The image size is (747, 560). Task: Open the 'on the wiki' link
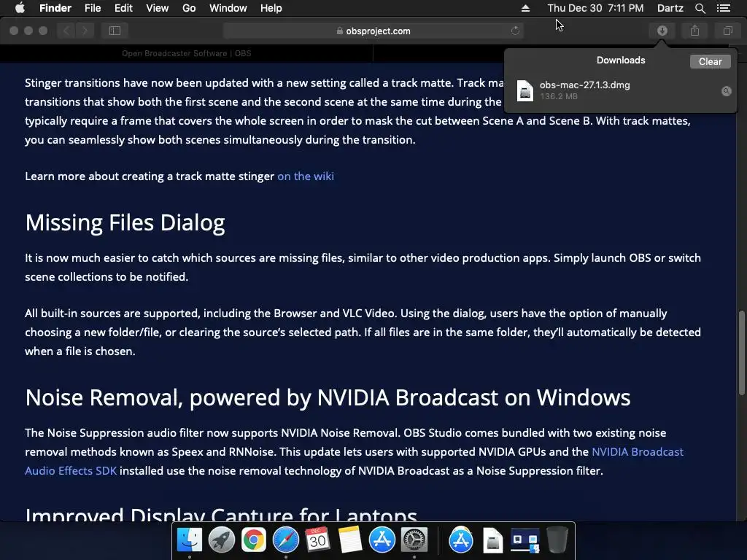306,176
